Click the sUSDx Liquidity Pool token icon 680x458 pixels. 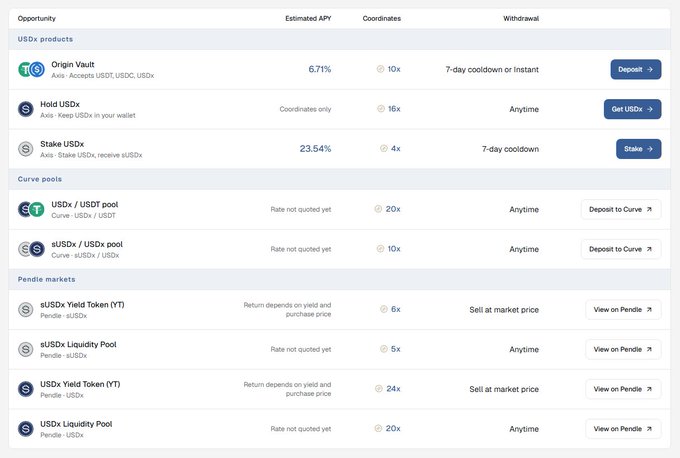click(x=26, y=349)
